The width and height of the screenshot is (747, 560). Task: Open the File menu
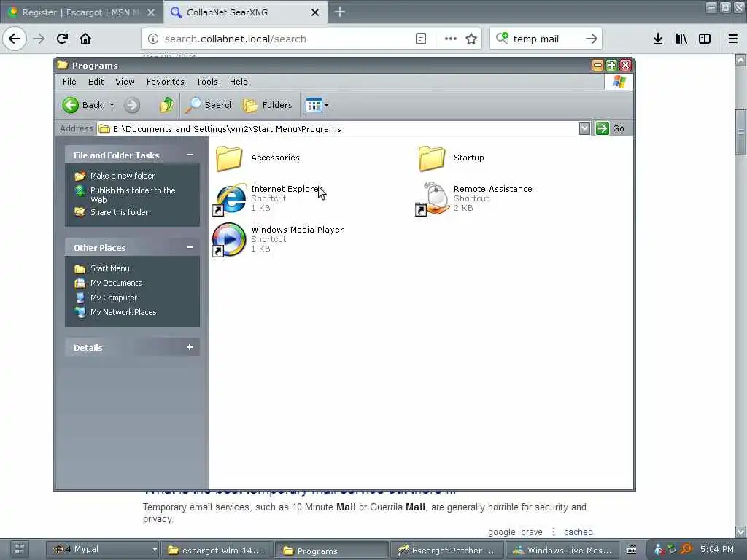click(x=69, y=82)
